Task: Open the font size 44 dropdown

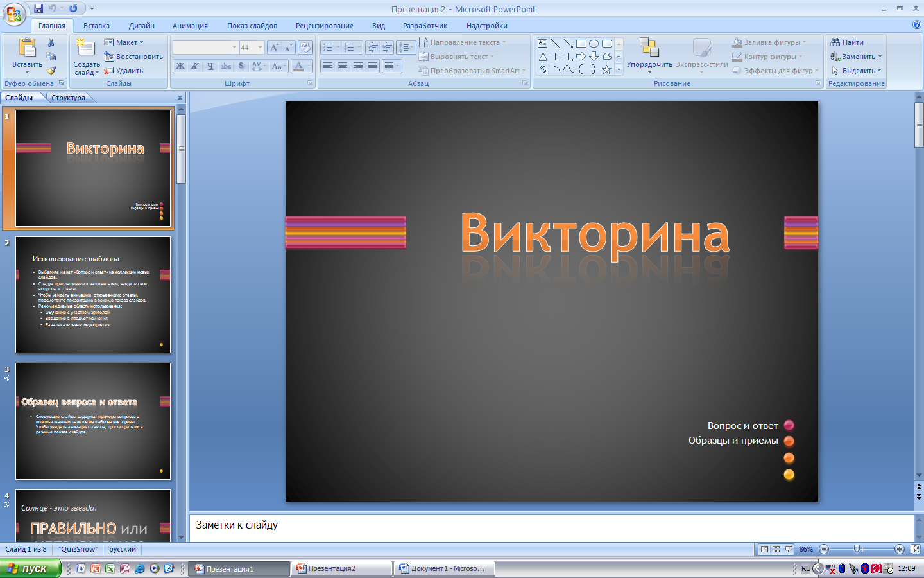Action: [x=260, y=48]
